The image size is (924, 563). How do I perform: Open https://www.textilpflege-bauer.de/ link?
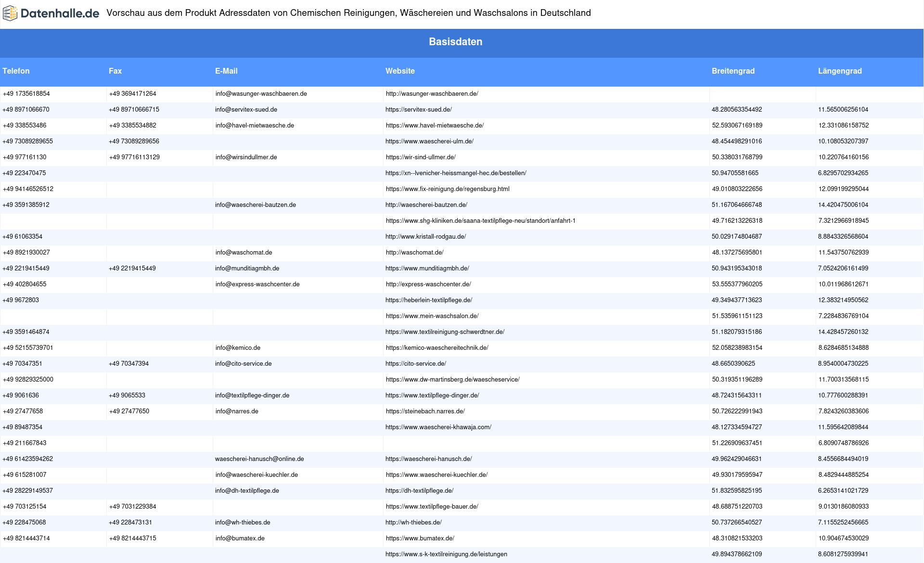point(432,507)
